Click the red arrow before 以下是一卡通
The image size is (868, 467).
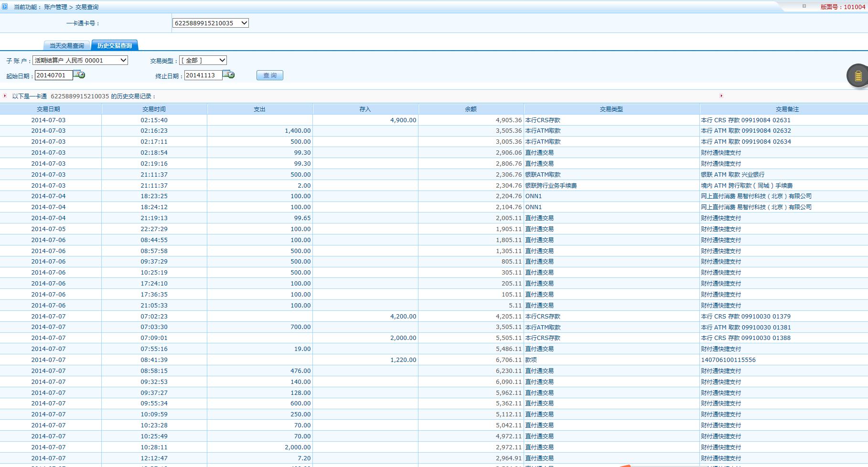(5, 96)
